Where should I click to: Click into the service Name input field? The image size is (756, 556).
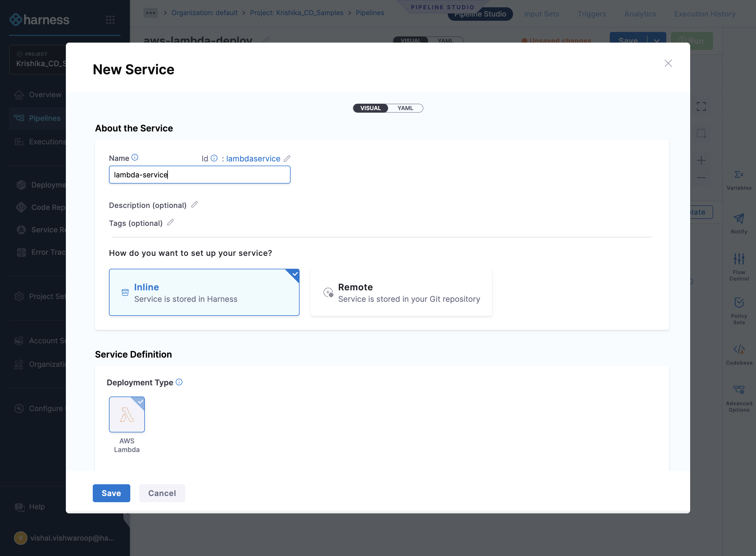(200, 175)
